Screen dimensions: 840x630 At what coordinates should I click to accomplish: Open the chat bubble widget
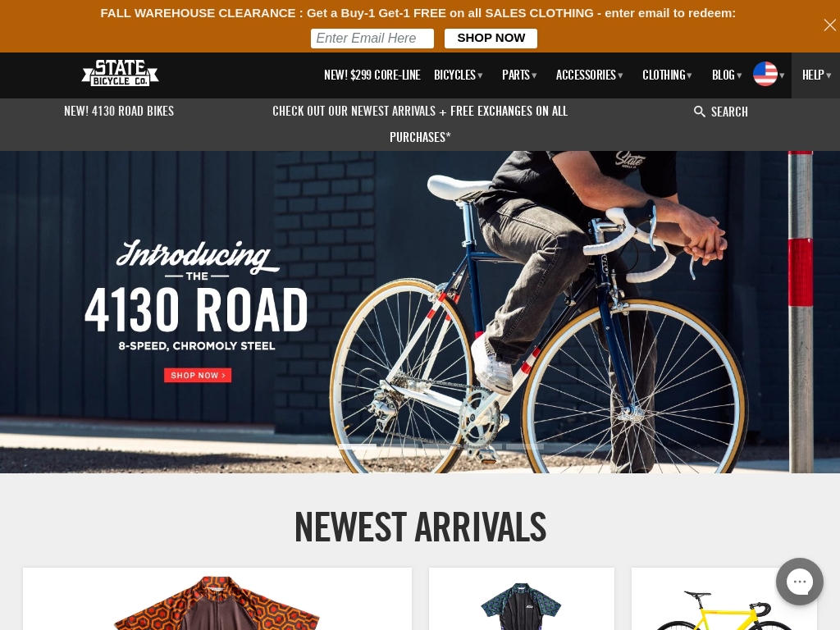799,582
